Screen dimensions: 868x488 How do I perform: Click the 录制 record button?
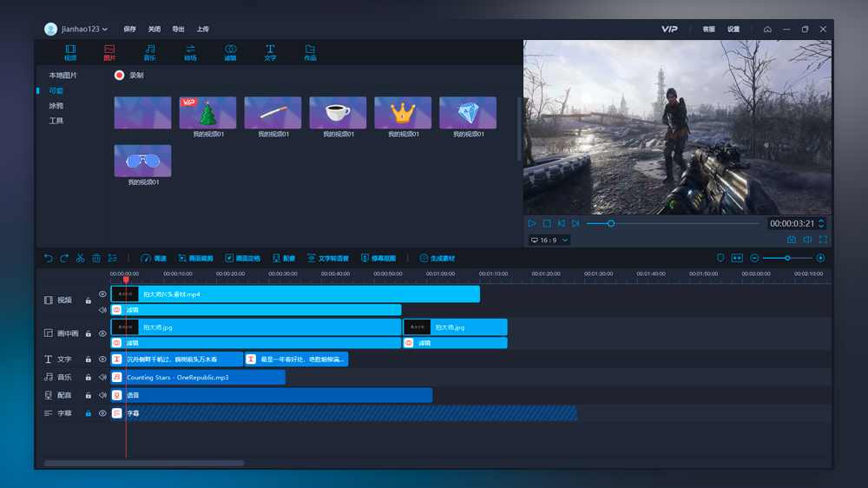click(x=129, y=76)
